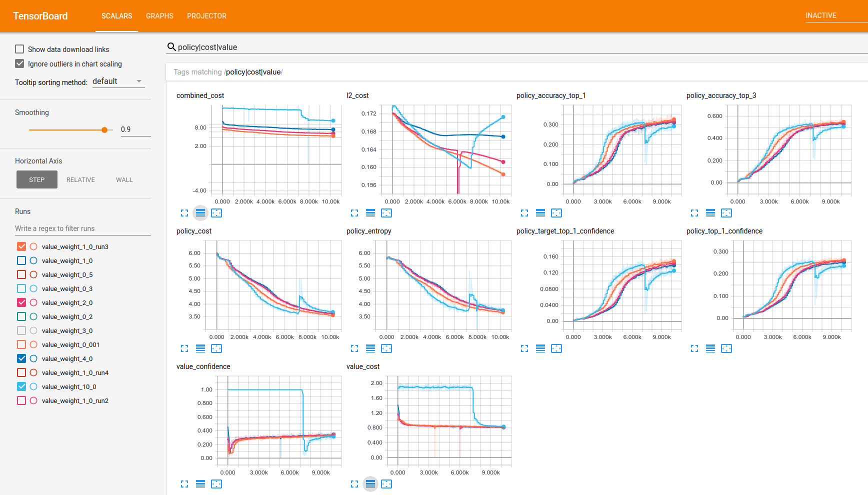868x495 pixels.
Task: Select only run value_weight_4_0 via circle
Action: point(33,358)
